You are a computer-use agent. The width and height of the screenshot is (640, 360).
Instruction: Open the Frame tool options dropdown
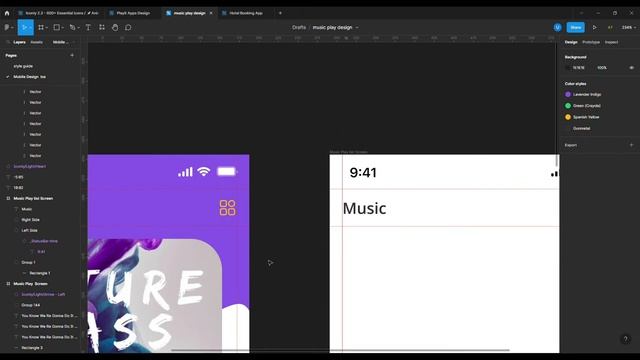click(47, 27)
